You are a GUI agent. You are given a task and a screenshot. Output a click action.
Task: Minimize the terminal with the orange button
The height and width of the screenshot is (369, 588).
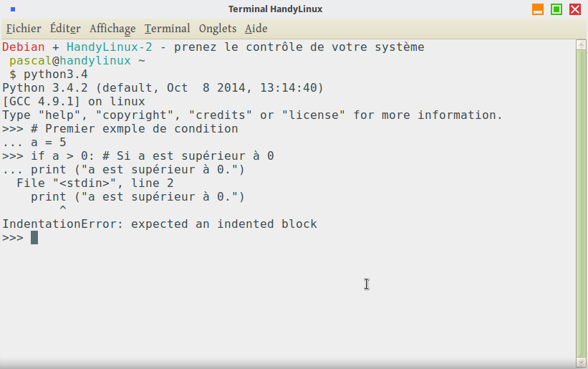[538, 9]
